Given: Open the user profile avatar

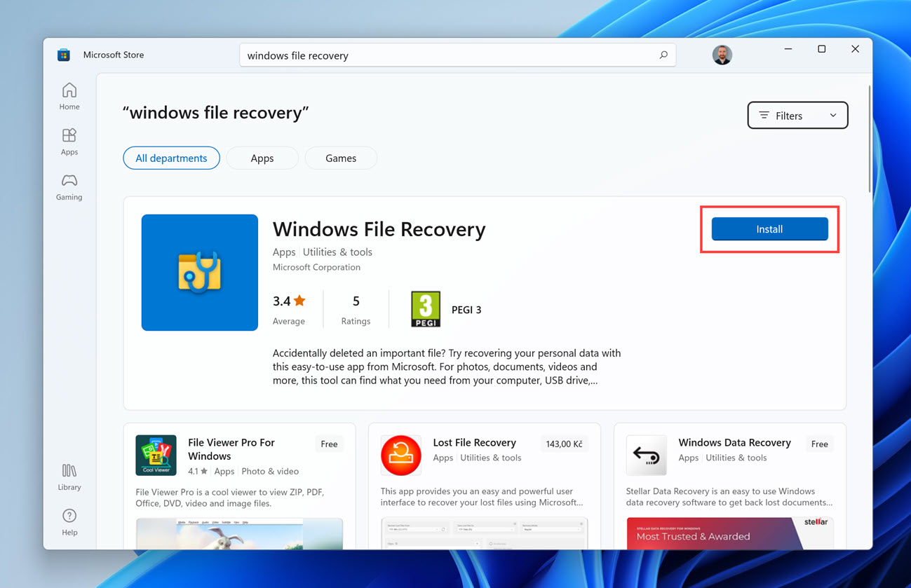Looking at the screenshot, I should coord(722,55).
